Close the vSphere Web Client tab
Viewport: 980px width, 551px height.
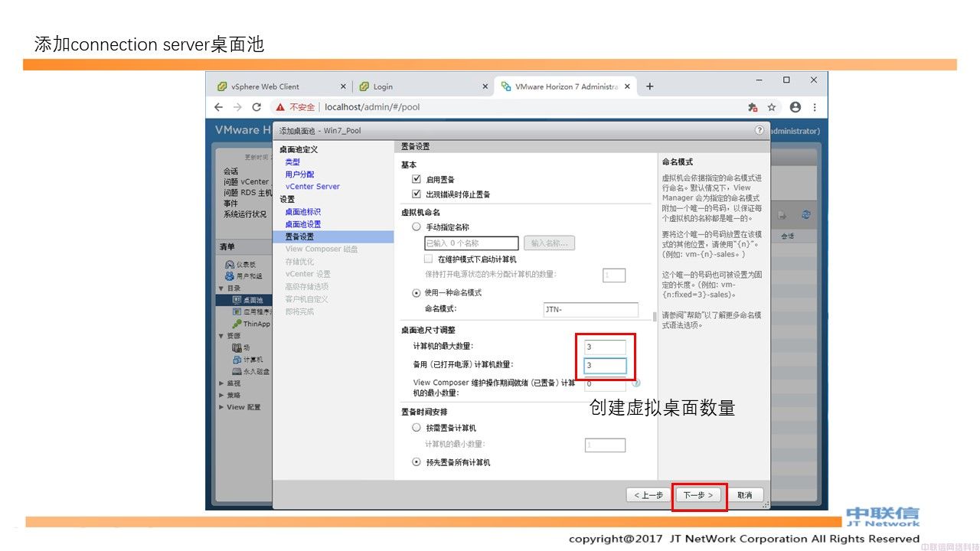tap(343, 86)
